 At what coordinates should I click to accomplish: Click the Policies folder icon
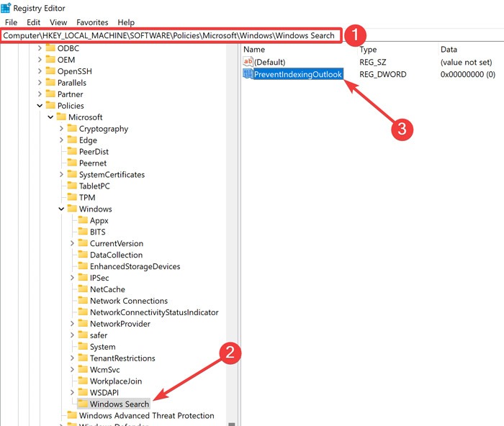coord(50,105)
